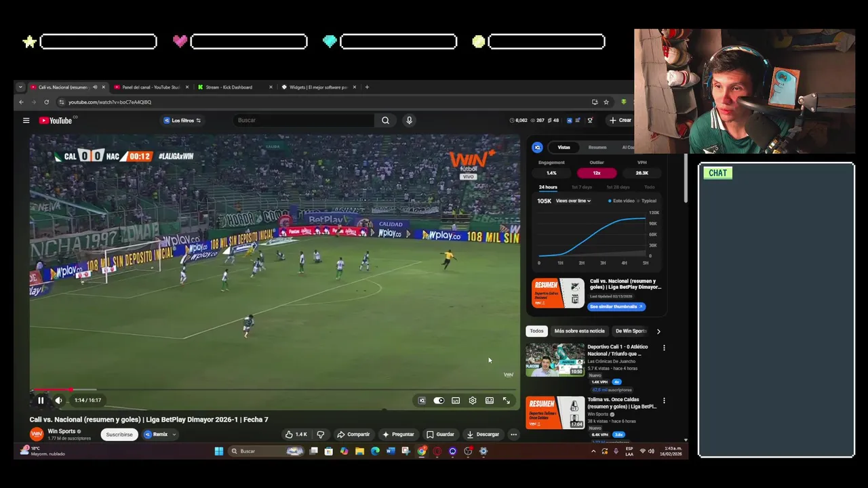Viewport: 868px width, 488px height.
Task: Open Tolima vs. Once Caldas video thumbnail
Action: [555, 413]
